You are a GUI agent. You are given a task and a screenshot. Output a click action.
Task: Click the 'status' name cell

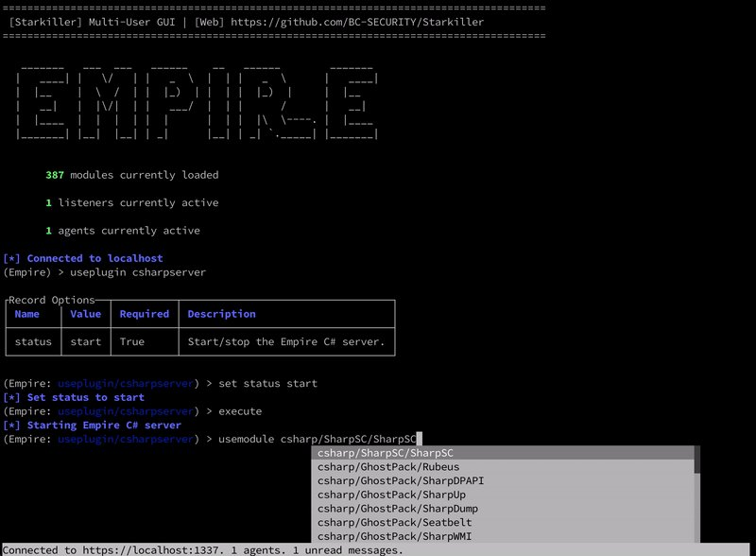pos(33,341)
